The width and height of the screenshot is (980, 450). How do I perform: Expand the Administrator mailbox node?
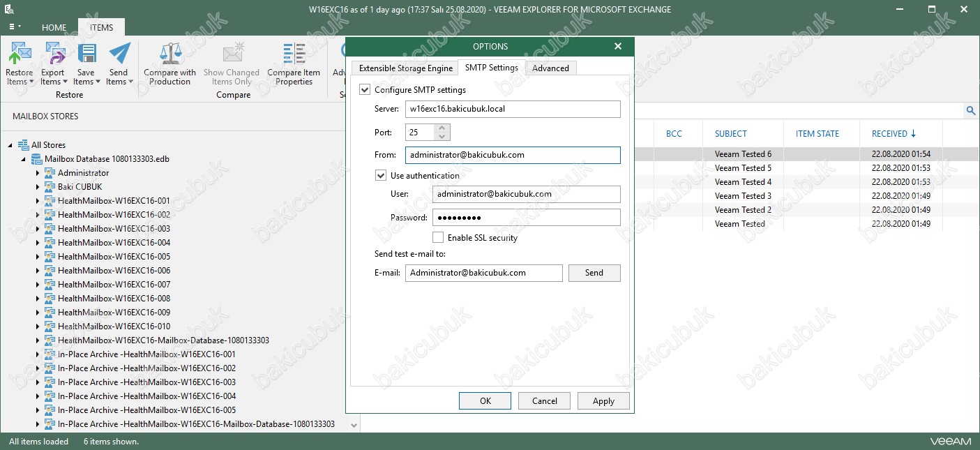point(38,173)
